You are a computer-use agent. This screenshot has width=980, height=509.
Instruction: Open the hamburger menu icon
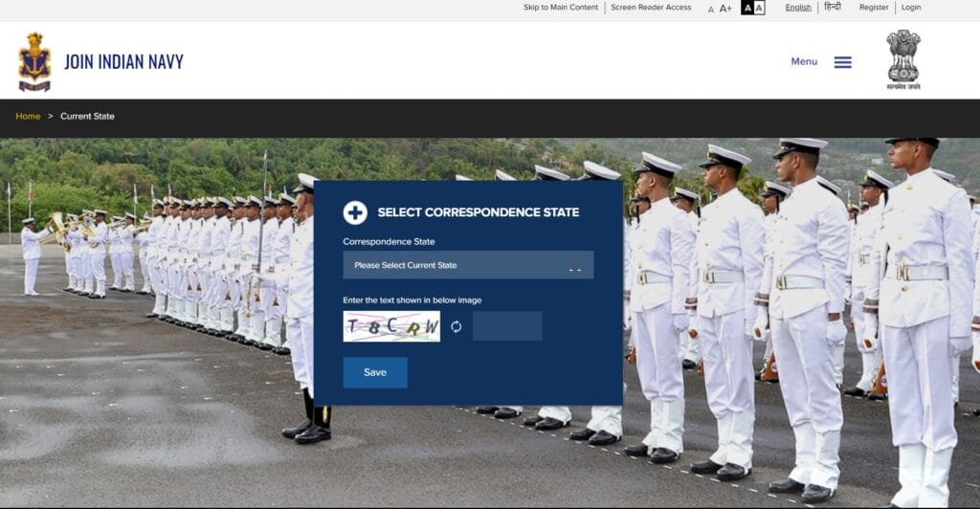click(842, 62)
